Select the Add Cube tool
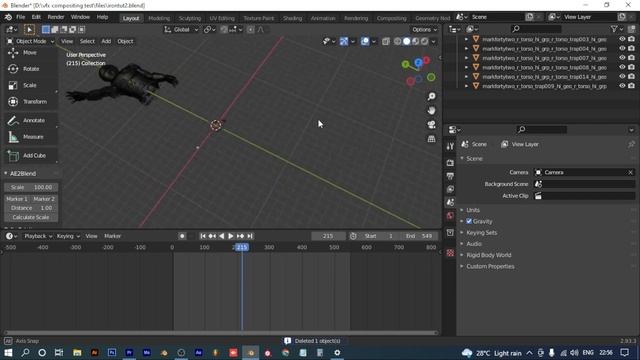 coord(31,156)
